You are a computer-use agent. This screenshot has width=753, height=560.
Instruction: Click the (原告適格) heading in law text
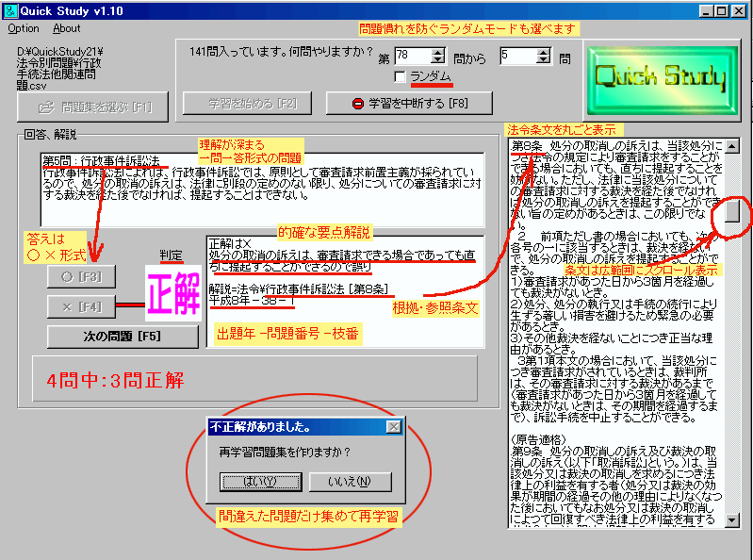(538, 440)
